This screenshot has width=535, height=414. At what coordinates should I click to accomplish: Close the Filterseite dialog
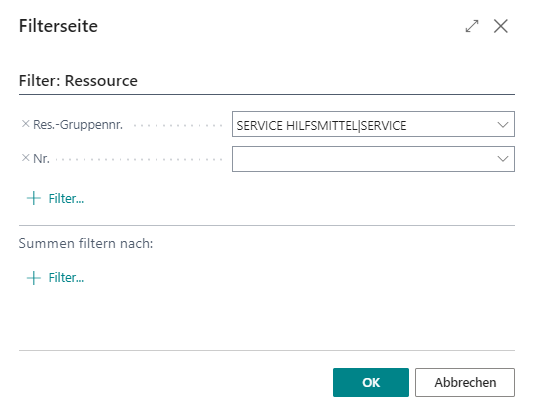click(x=501, y=26)
